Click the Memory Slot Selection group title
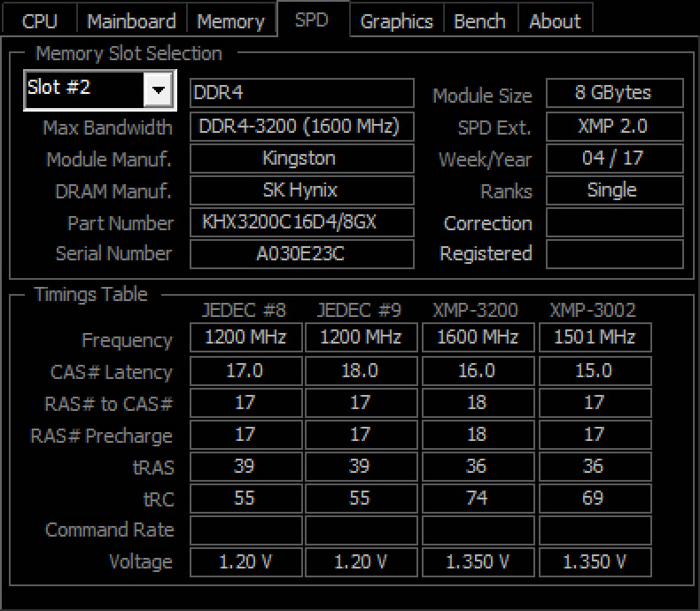This screenshot has height=611, width=700. click(x=128, y=53)
